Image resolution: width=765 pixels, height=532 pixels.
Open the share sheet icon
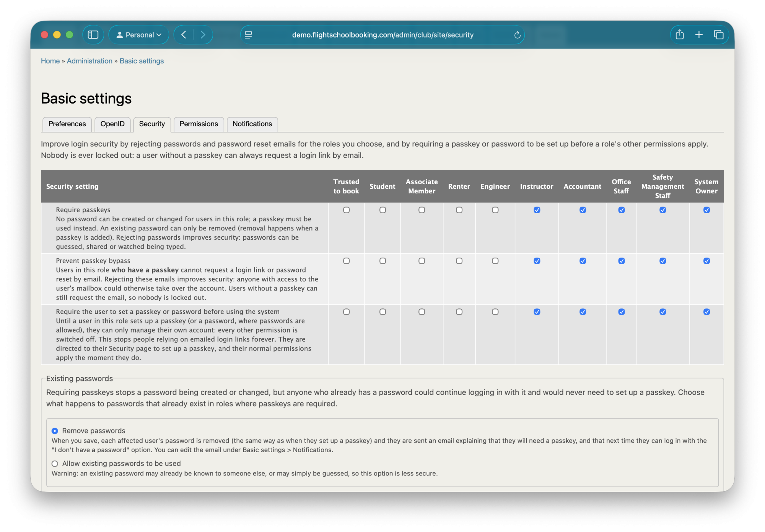pyautogui.click(x=680, y=35)
